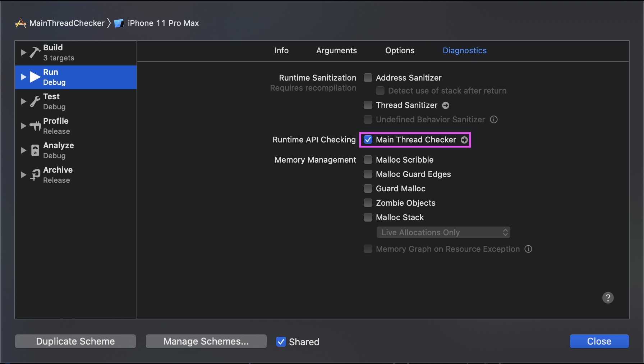The width and height of the screenshot is (644, 364).
Task: Click the help question mark button
Action: point(608,298)
